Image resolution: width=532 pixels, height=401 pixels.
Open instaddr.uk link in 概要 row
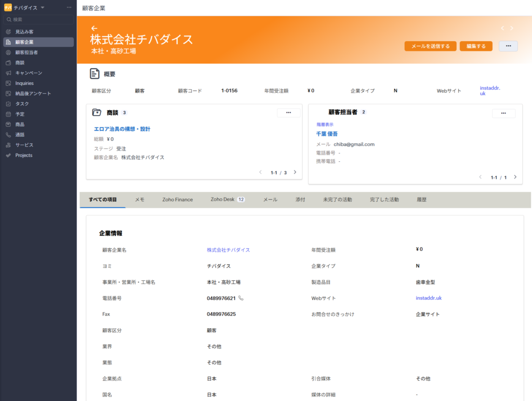489,90
